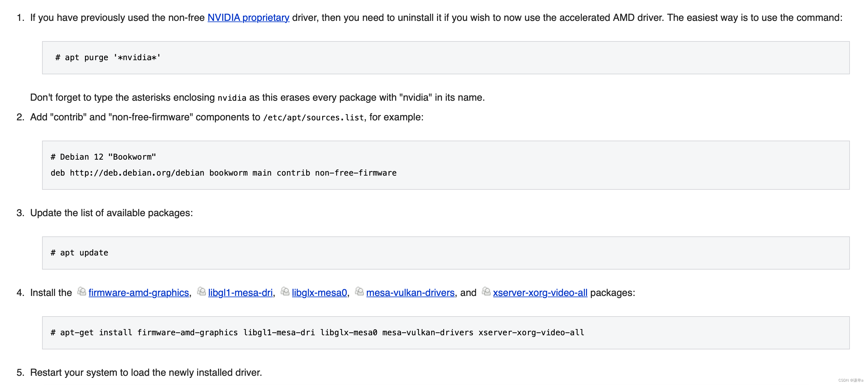Click the "# apt-get install firmware-amd-graphics" command line
The height and width of the screenshot is (385, 868).
coord(317,332)
